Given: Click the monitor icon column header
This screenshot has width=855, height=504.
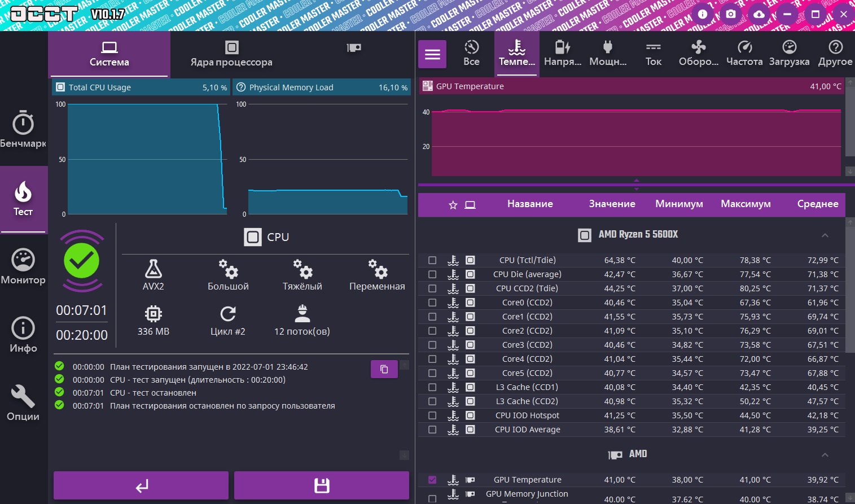Looking at the screenshot, I should [470, 205].
